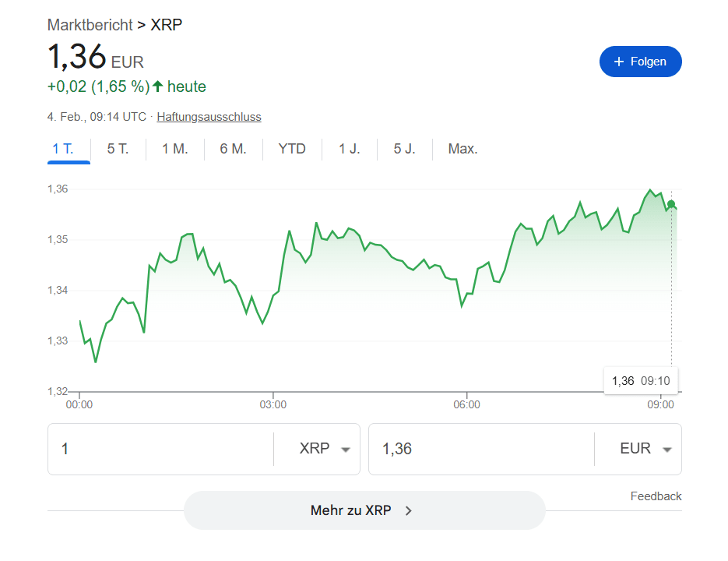Click the green up arrow beside heute
Screen dimensions: 728x561
(x=158, y=86)
